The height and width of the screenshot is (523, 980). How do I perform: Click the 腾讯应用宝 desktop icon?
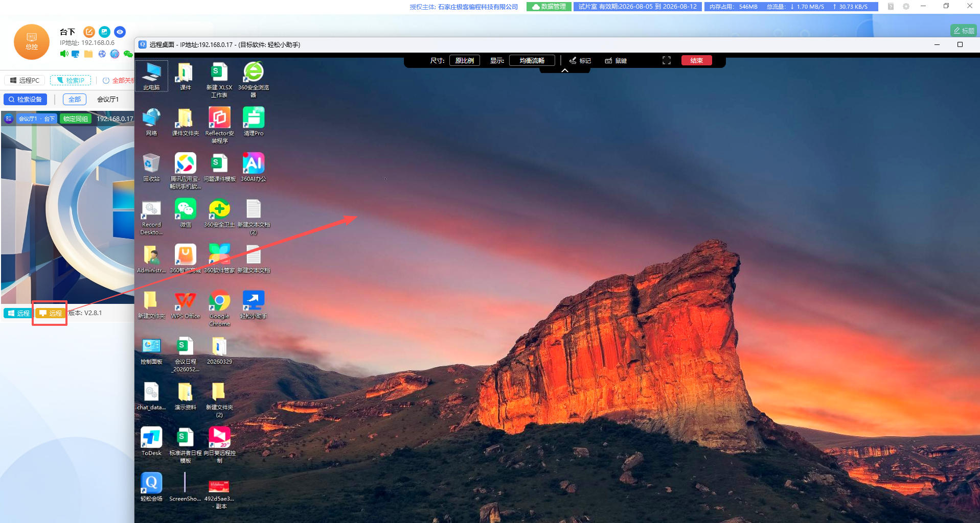click(185, 171)
